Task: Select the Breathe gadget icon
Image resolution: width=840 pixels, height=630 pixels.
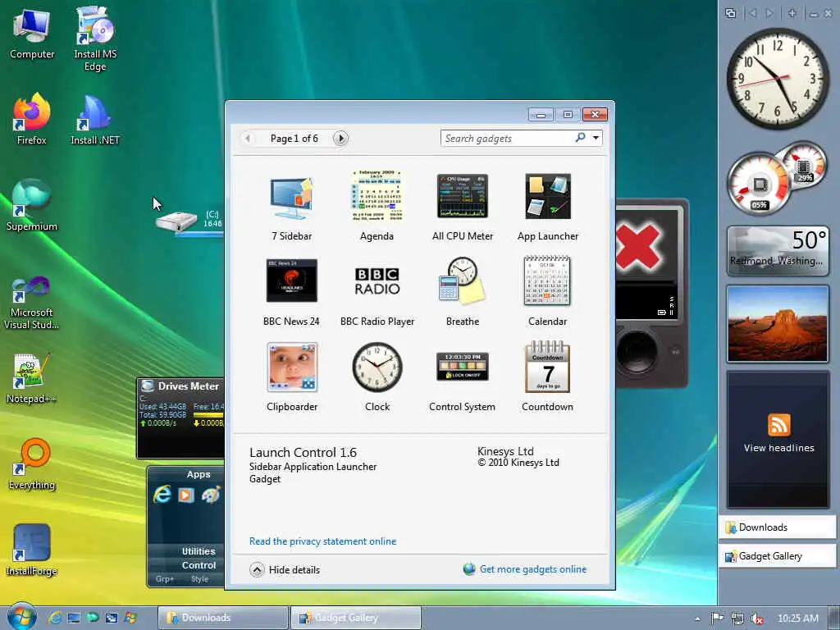Action: pos(463,281)
